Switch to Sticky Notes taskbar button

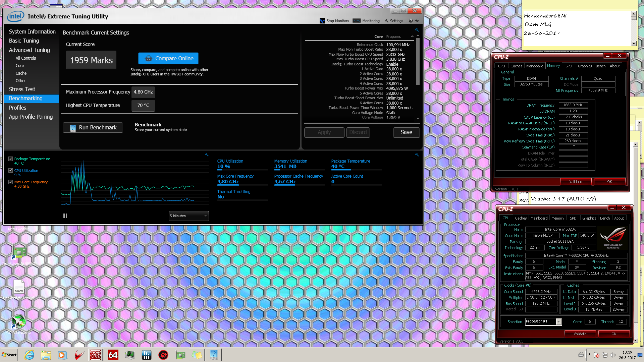pyautogui.click(x=197, y=355)
